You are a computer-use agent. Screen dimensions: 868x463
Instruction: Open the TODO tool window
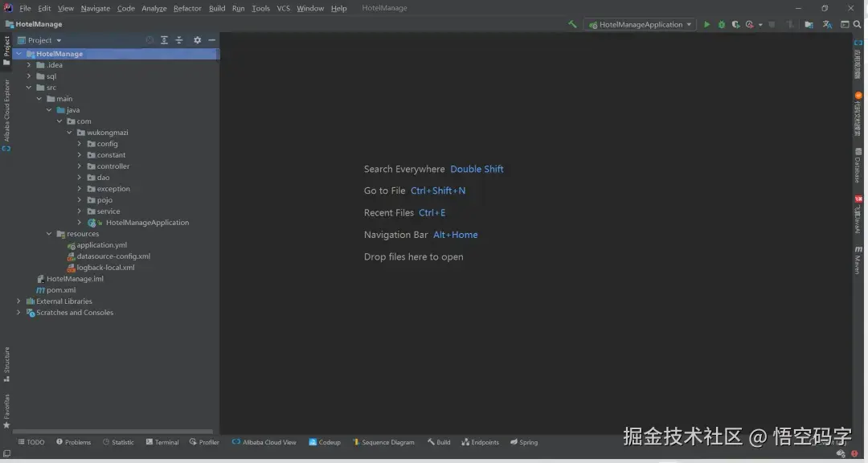tap(31, 442)
